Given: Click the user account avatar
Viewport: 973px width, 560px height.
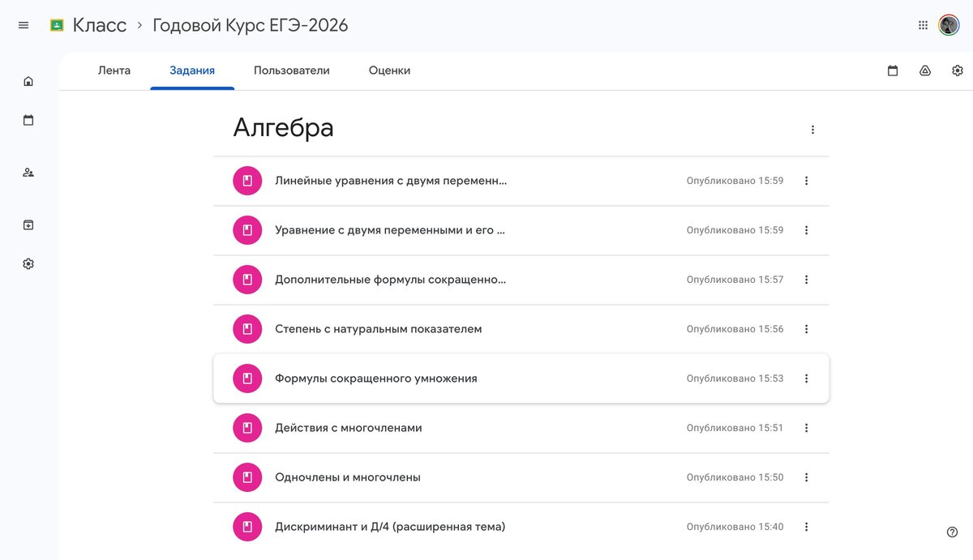Looking at the screenshot, I should [949, 25].
